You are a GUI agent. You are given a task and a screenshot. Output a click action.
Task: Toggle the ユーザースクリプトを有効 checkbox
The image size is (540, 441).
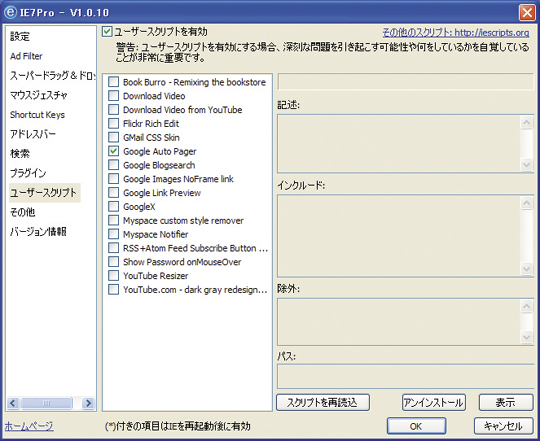point(107,32)
